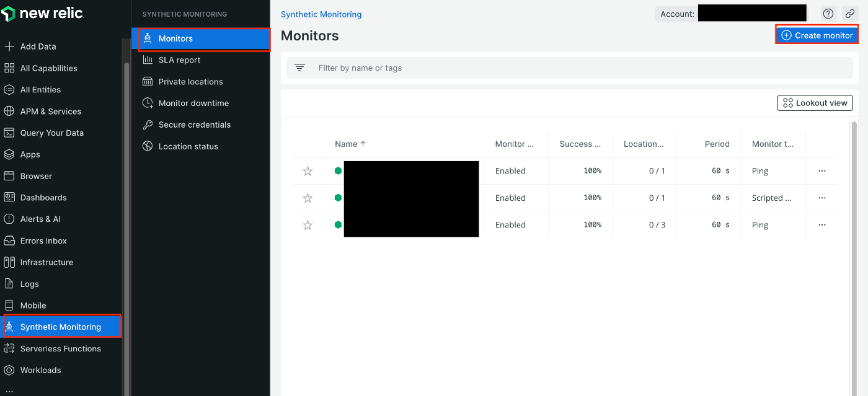Switch to Lookout view
868x396 pixels.
click(x=815, y=103)
